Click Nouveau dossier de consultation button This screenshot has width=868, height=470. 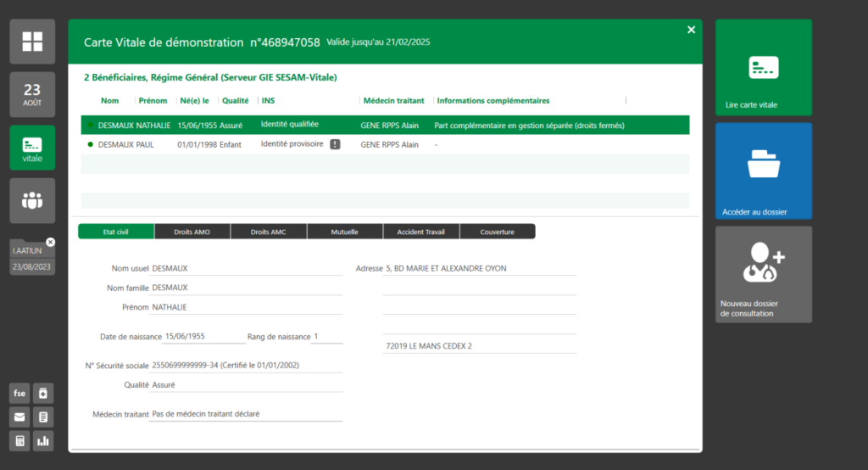[x=763, y=274]
